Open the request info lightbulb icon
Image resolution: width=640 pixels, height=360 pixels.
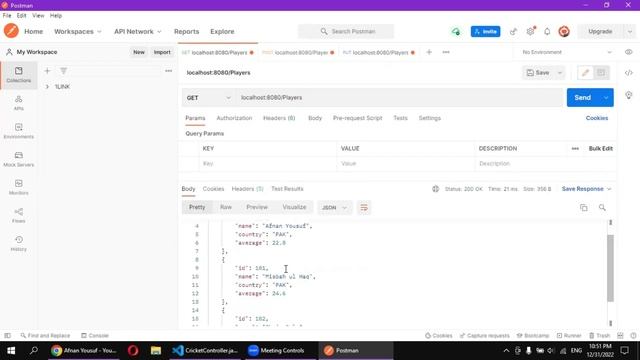(x=629, y=95)
